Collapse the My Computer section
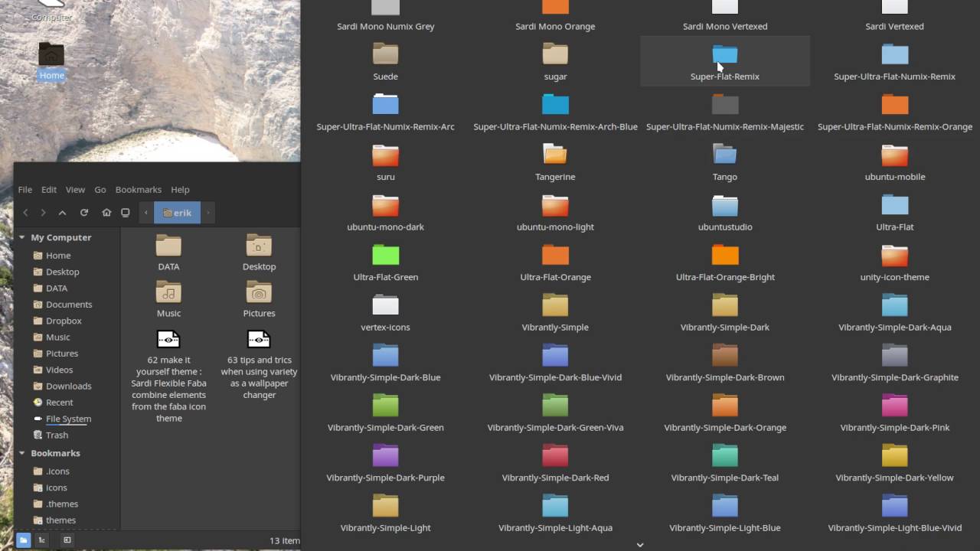980x551 pixels. click(x=22, y=237)
